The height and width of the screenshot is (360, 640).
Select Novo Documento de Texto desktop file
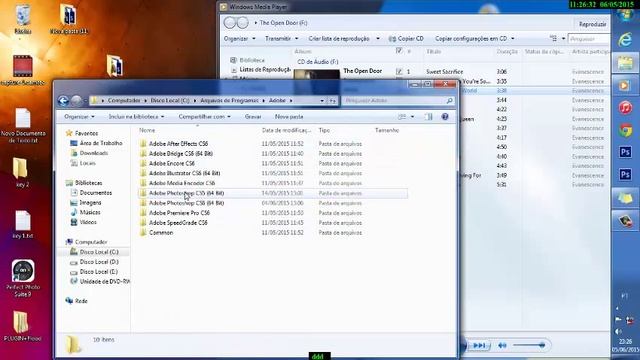click(x=23, y=125)
